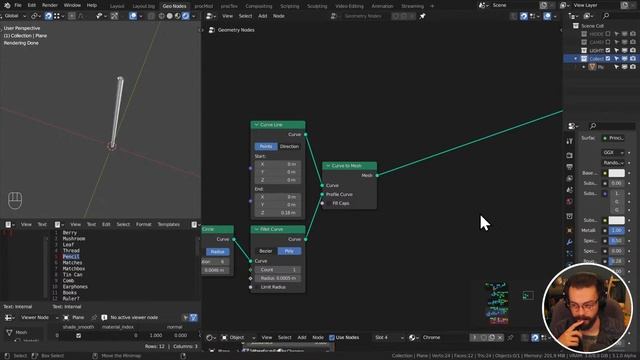Click the End Z 0.18 m field
Screen dimensions: 640x360
point(278,213)
